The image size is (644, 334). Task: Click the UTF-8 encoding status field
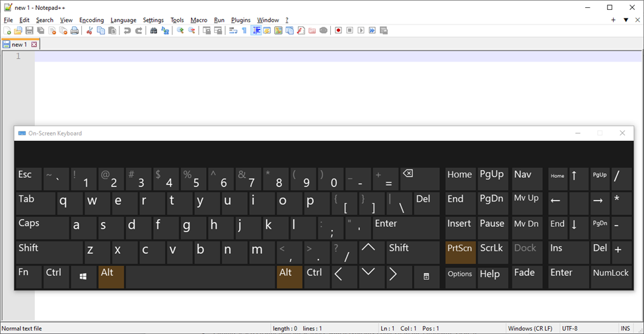click(x=569, y=328)
